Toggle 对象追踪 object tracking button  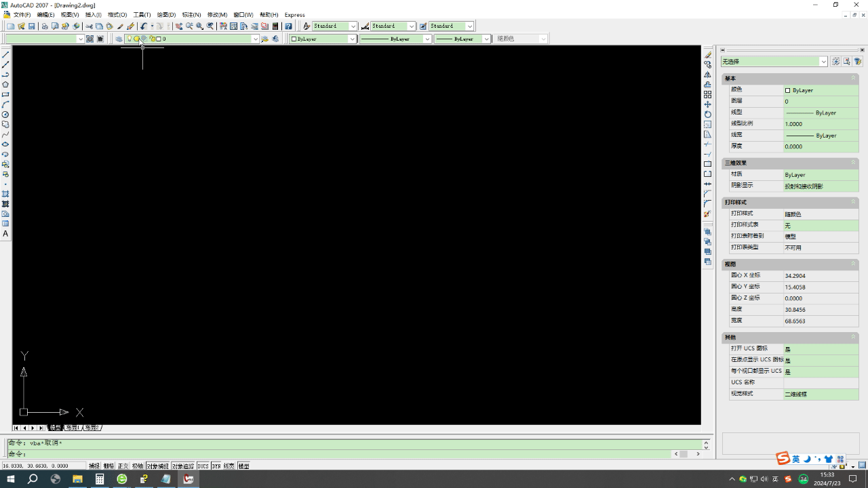pos(183,466)
